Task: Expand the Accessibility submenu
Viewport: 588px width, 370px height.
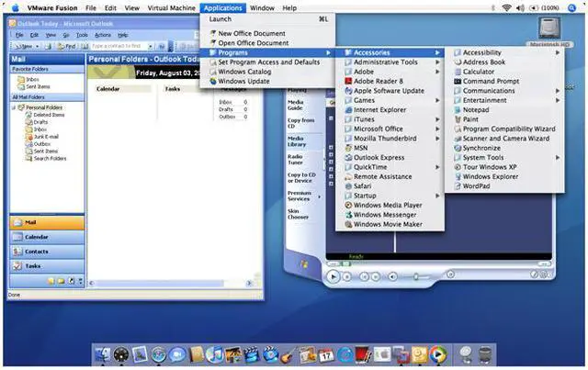Action: (x=504, y=52)
